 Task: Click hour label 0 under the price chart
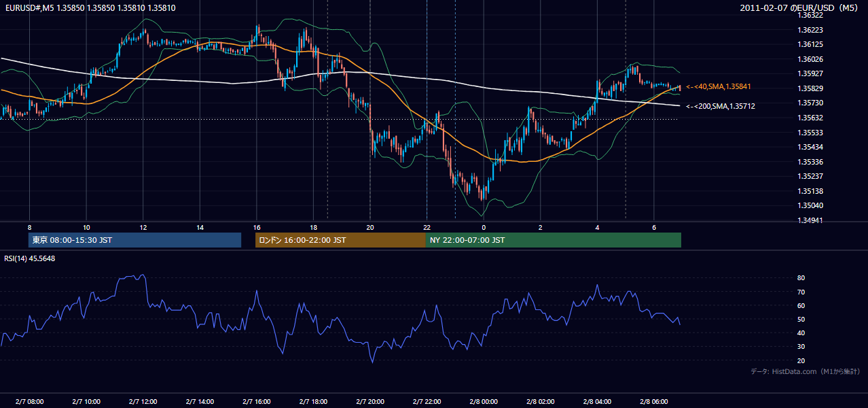pyautogui.click(x=484, y=226)
